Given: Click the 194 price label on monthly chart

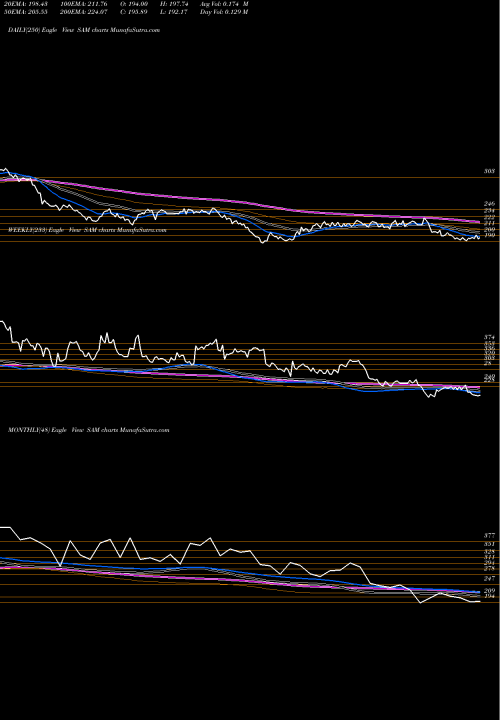Looking at the screenshot, I should (489, 596).
